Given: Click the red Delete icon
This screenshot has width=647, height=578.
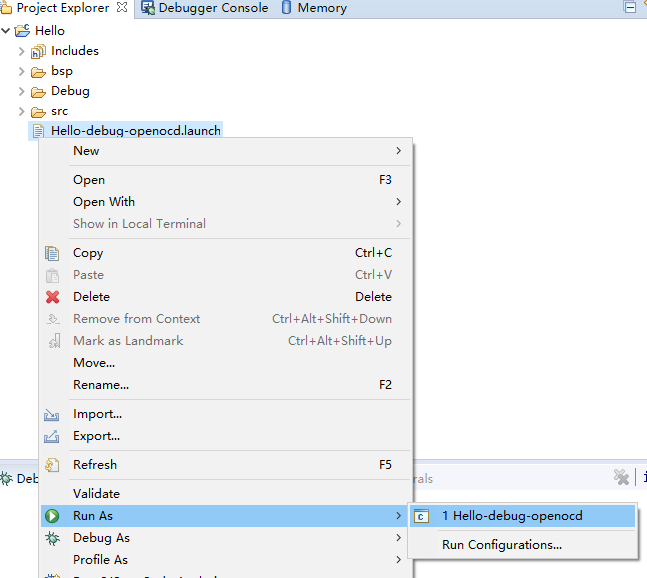Looking at the screenshot, I should pyautogui.click(x=52, y=297).
